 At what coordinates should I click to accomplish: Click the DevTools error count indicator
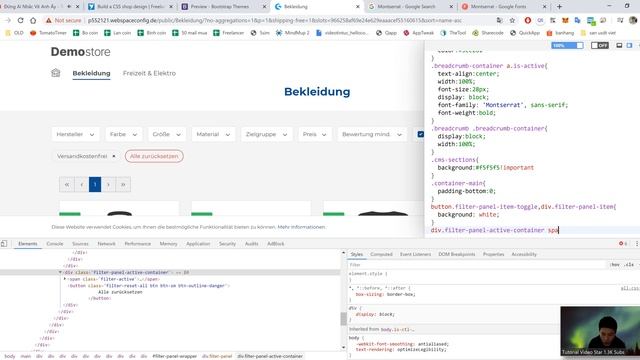click(623, 244)
